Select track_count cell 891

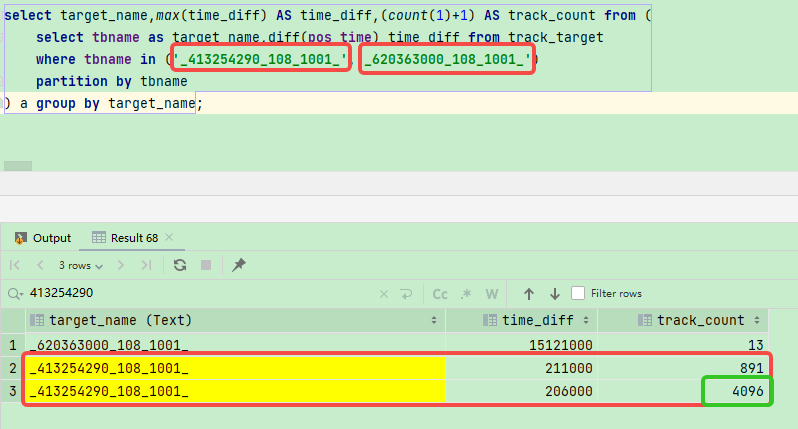[x=683, y=368]
